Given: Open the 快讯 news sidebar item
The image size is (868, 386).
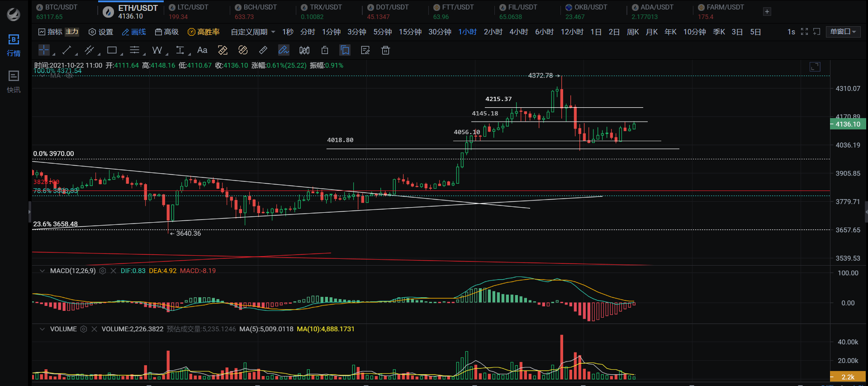Looking at the screenshot, I should click(14, 82).
